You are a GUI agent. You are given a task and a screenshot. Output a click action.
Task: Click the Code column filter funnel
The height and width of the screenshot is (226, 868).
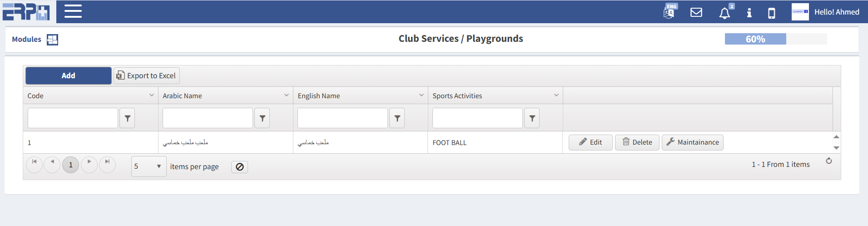(127, 118)
